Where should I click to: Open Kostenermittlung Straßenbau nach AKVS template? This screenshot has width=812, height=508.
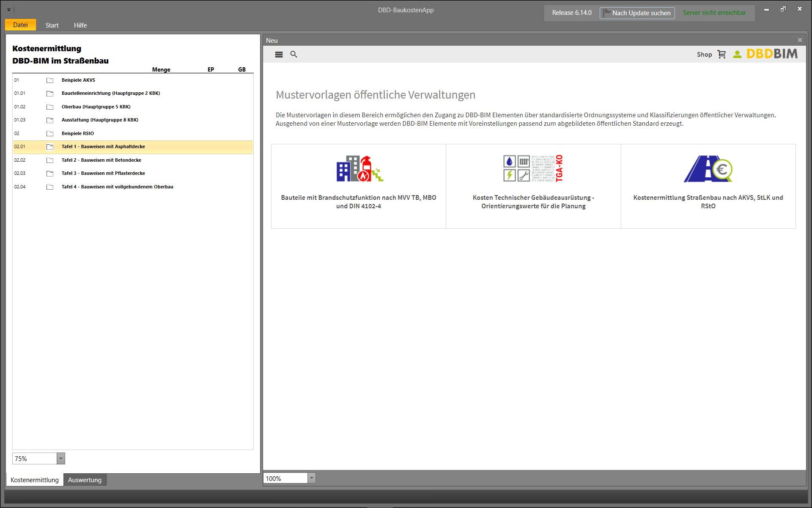708,186
